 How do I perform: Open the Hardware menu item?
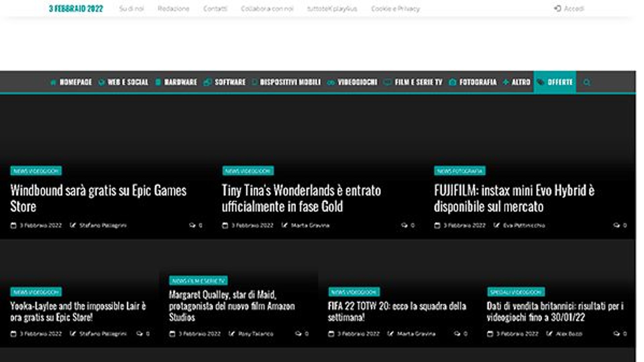[x=180, y=82]
